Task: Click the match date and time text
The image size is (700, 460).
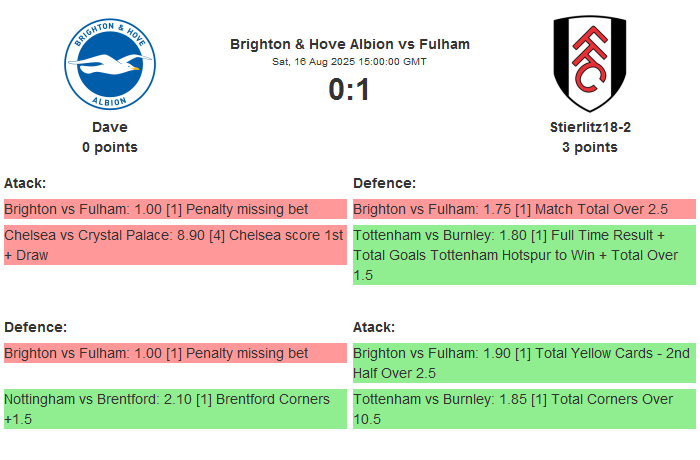Action: click(x=349, y=62)
